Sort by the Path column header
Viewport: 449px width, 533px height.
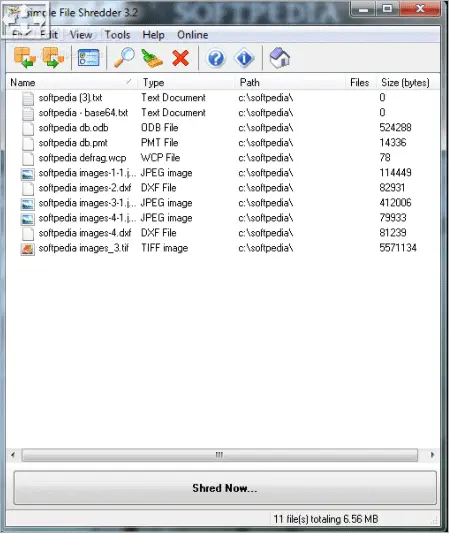tap(290, 82)
